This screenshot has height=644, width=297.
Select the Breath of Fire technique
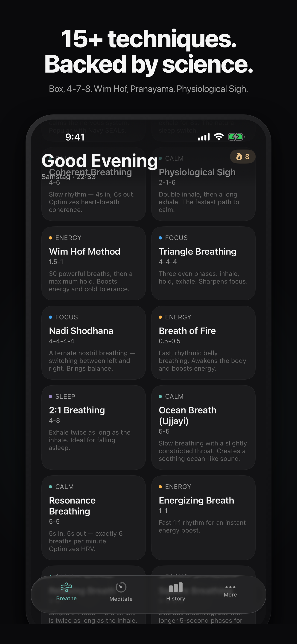(203, 342)
